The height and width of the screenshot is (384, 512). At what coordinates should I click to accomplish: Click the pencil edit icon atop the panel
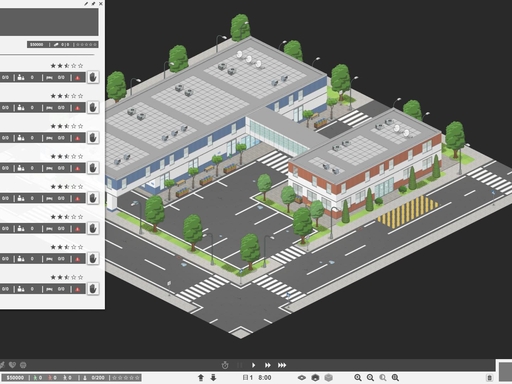coord(86,4)
